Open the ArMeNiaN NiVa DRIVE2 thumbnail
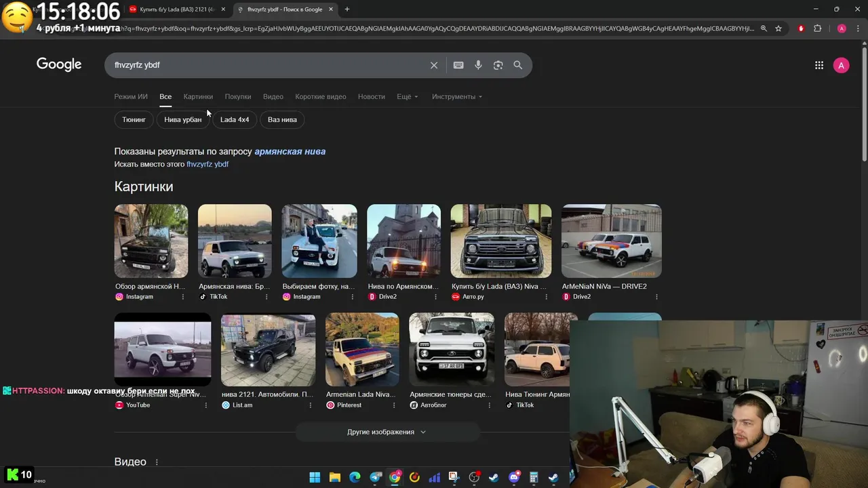 coord(612,241)
